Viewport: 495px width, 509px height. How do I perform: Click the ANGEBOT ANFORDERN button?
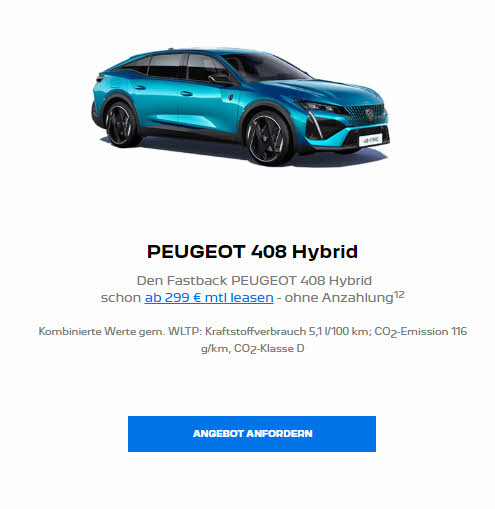[252, 434]
